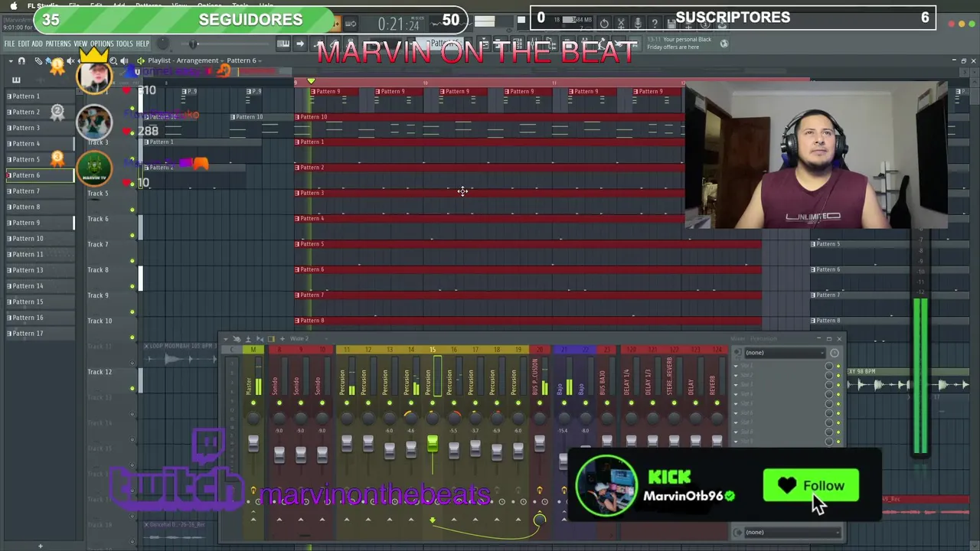Expand the Slot 1 effect arrow
Viewport: 980px width, 551px height.
point(737,367)
